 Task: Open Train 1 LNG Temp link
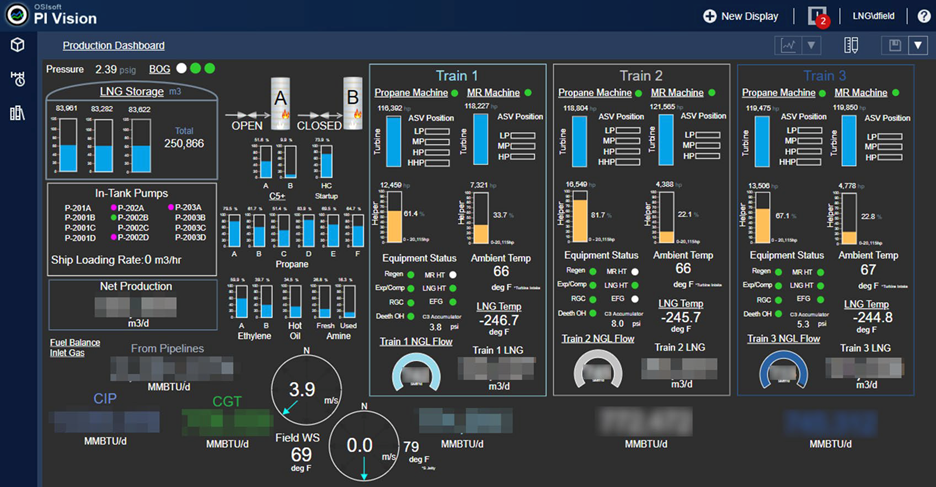499,306
